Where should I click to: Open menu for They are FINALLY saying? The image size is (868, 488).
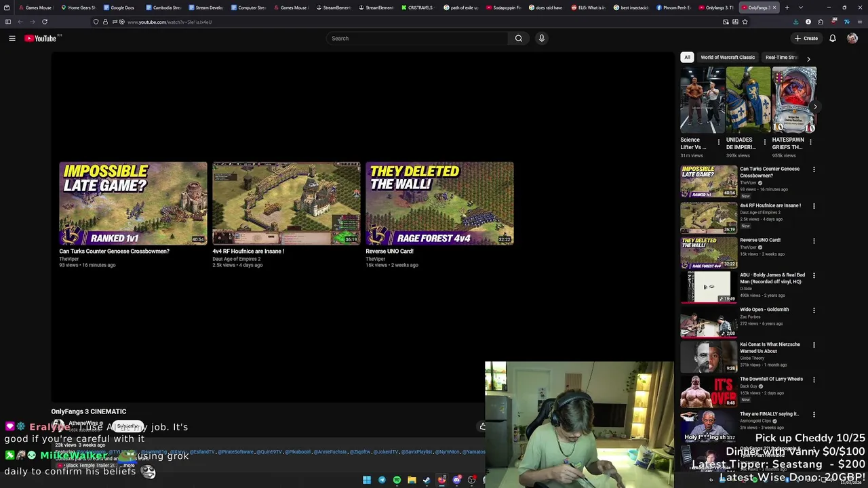coord(814,415)
